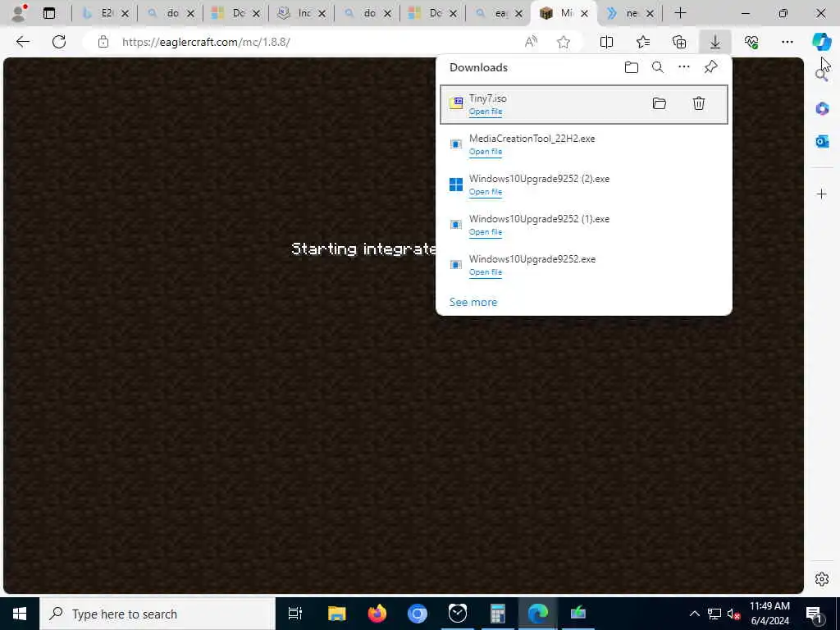Show Tiny7.iso in folder
This screenshot has height=630, width=840.
coord(659,103)
